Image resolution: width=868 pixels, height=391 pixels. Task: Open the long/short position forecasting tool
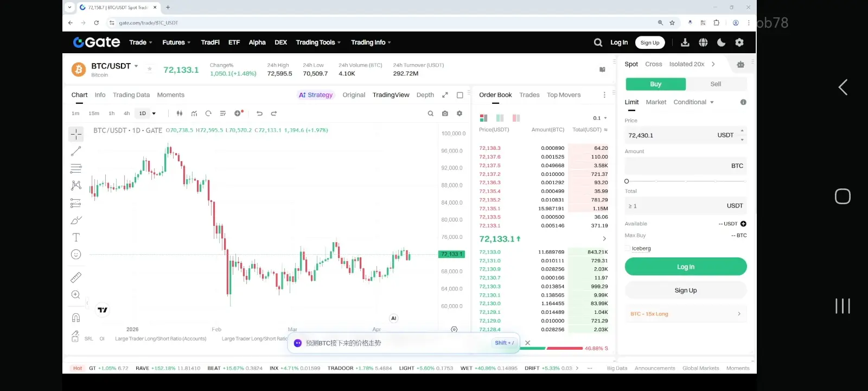coord(76,203)
